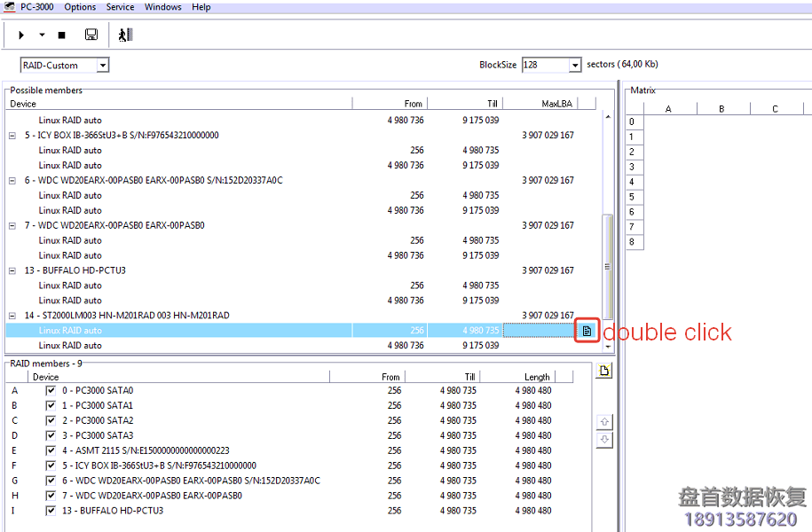Open the Options menu
Screen dimensions: 812x532
click(x=80, y=7)
